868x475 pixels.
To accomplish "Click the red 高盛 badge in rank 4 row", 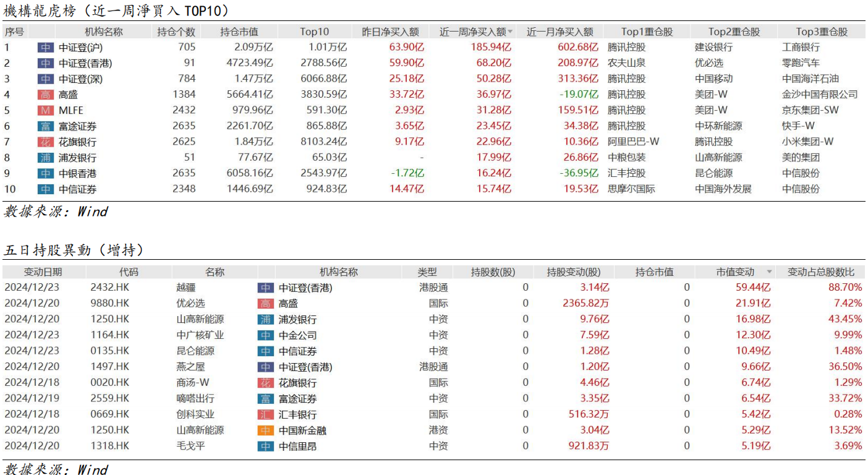I will pyautogui.click(x=45, y=95).
